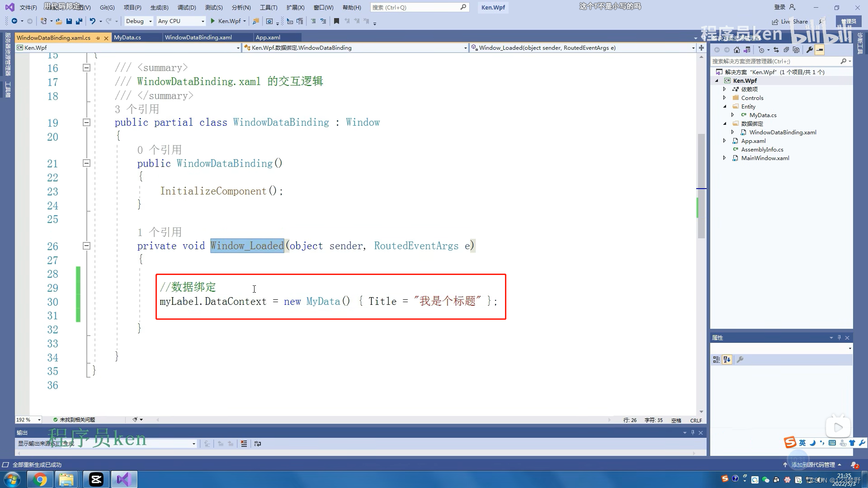Click the Live Share button
The height and width of the screenshot is (488, 868).
point(790,21)
